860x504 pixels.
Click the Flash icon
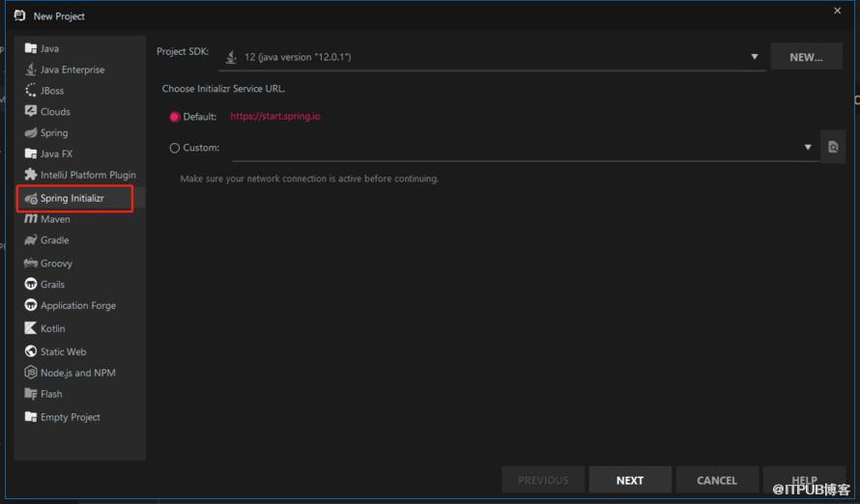click(x=31, y=393)
